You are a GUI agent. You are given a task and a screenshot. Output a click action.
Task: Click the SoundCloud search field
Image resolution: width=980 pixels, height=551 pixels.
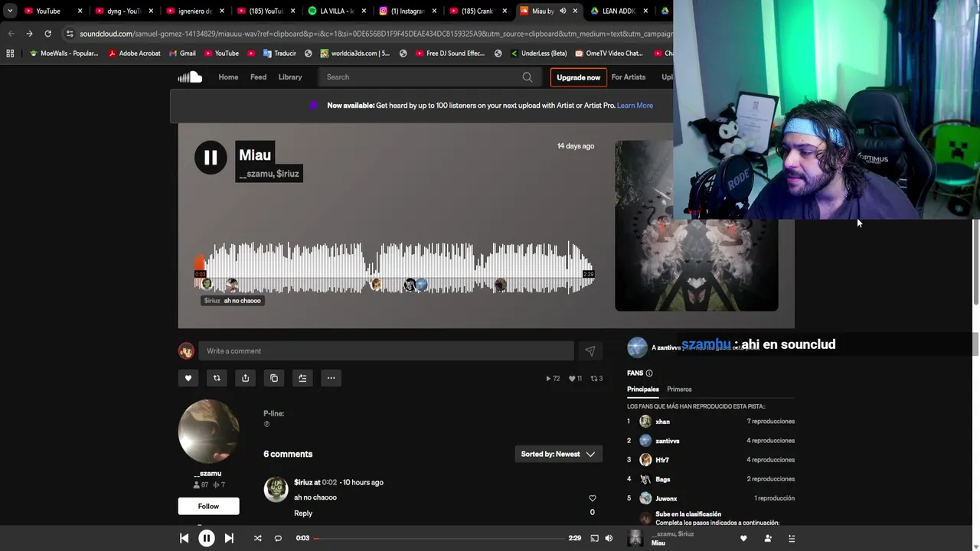(429, 77)
